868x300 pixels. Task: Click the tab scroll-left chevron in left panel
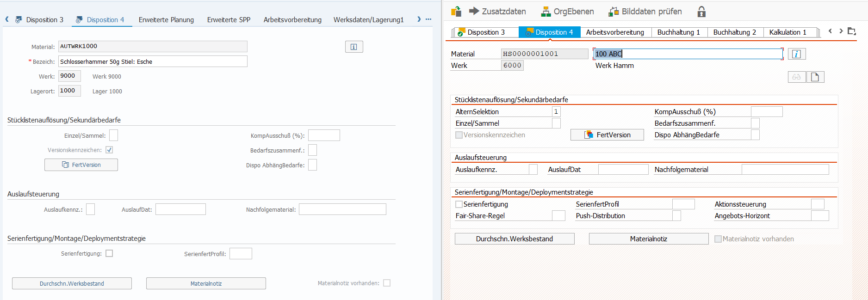(7, 19)
